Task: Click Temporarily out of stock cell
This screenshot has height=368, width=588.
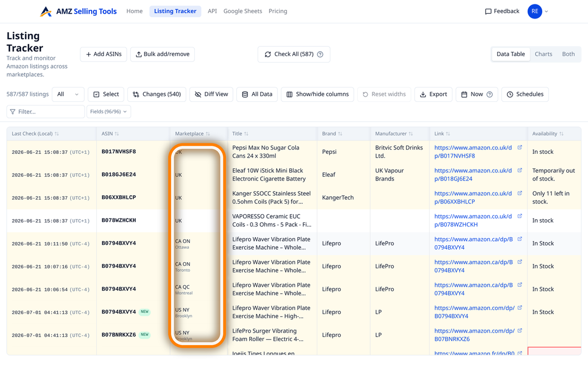Action: [554, 174]
